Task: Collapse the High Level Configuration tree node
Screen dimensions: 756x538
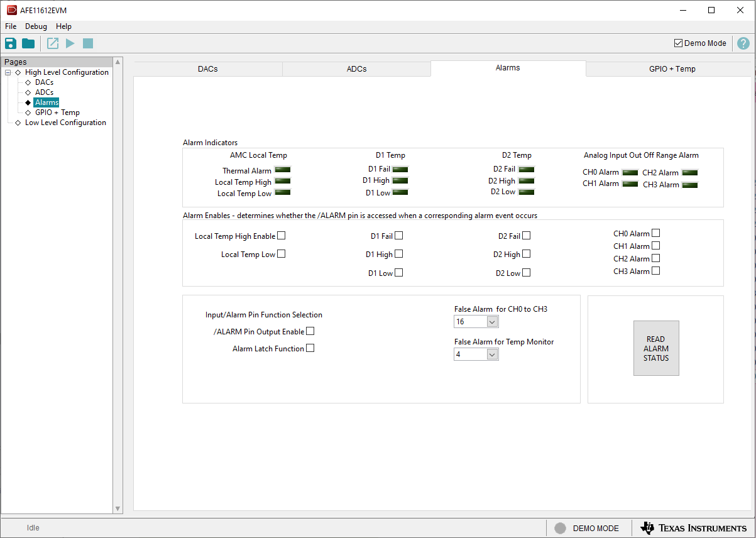Action: pos(8,72)
